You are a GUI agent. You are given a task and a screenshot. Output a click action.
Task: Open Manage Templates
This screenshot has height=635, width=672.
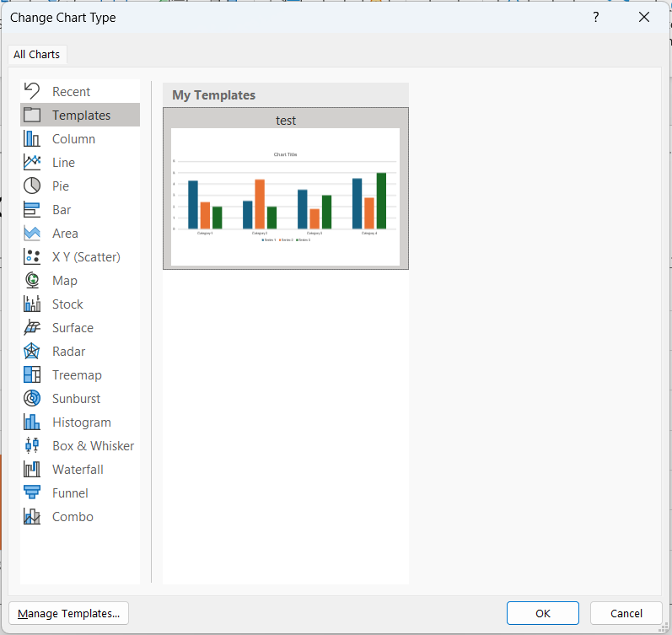(x=68, y=613)
